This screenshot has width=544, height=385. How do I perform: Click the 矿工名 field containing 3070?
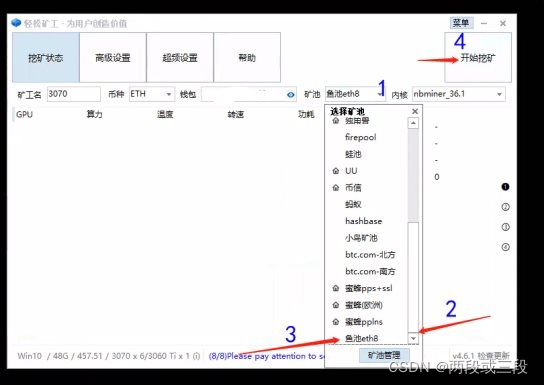pos(74,94)
